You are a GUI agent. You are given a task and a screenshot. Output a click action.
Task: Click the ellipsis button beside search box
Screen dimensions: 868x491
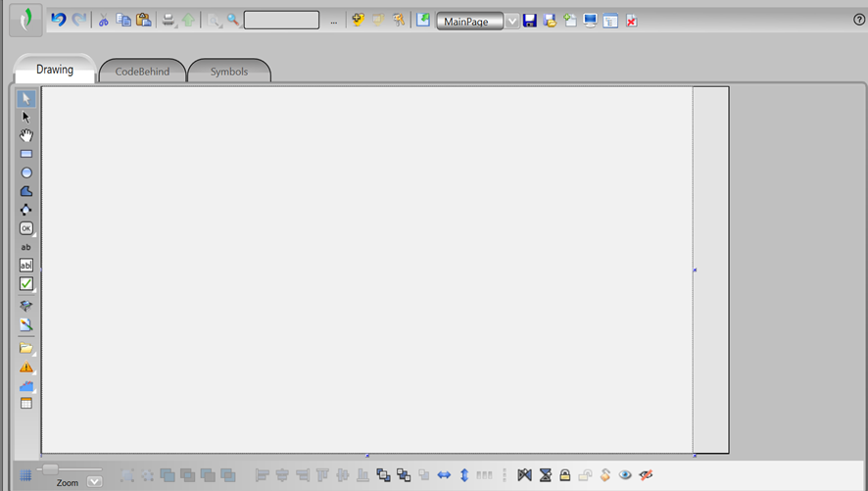click(x=333, y=22)
